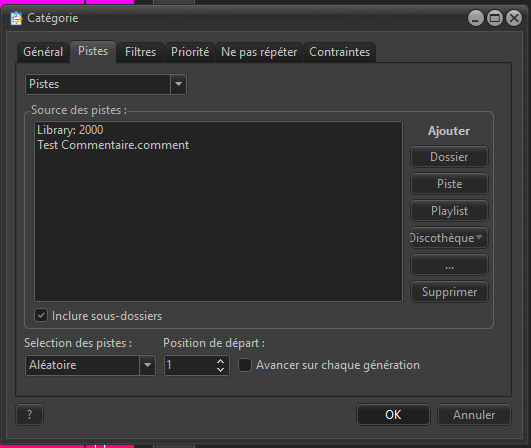
Task: Go to the Contraintes tab
Action: (x=339, y=52)
